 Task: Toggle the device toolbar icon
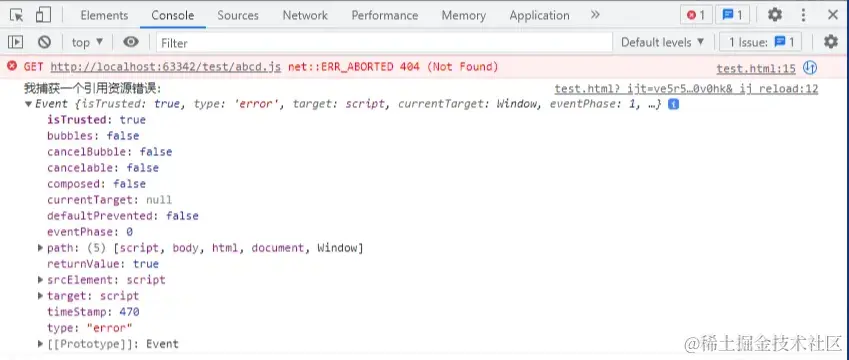(x=43, y=15)
